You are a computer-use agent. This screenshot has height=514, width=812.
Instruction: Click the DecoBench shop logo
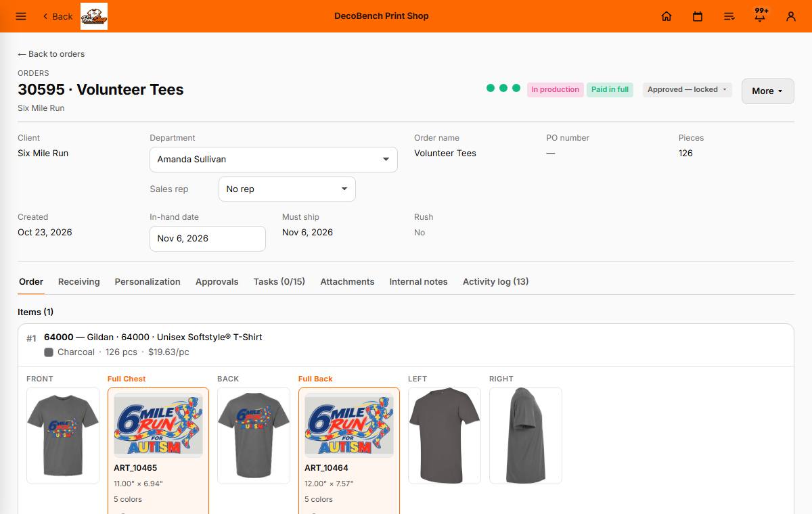tap(94, 16)
